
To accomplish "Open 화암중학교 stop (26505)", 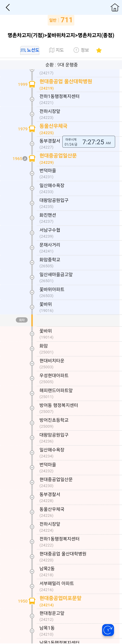I will [x=50, y=263].
